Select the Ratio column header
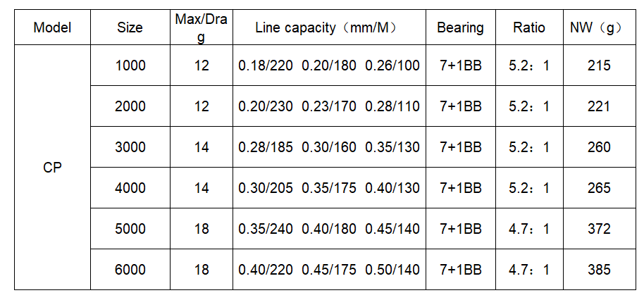 pos(528,28)
